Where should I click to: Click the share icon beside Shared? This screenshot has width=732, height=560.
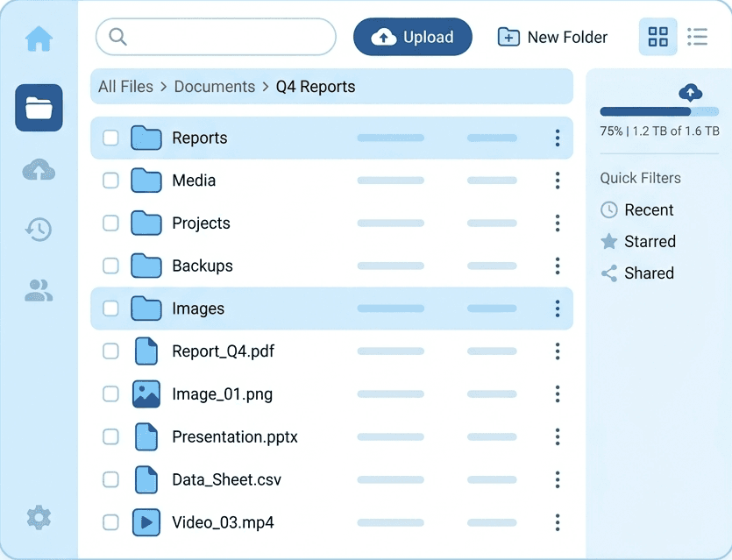608,273
